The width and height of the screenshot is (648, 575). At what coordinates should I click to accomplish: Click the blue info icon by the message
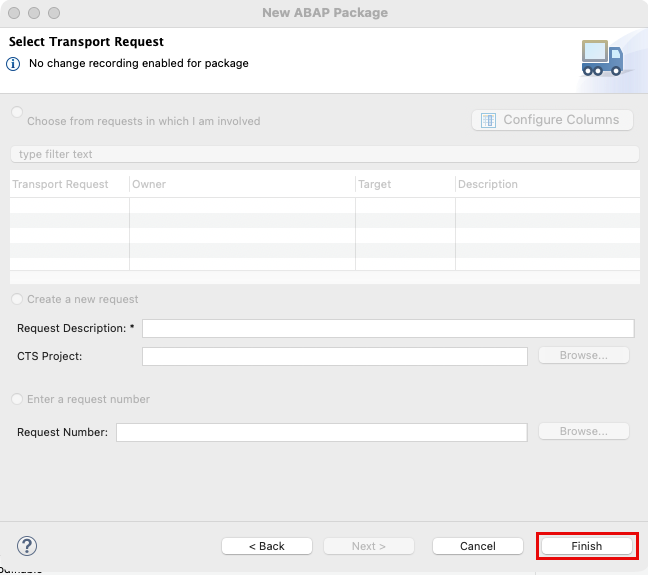tap(13, 64)
